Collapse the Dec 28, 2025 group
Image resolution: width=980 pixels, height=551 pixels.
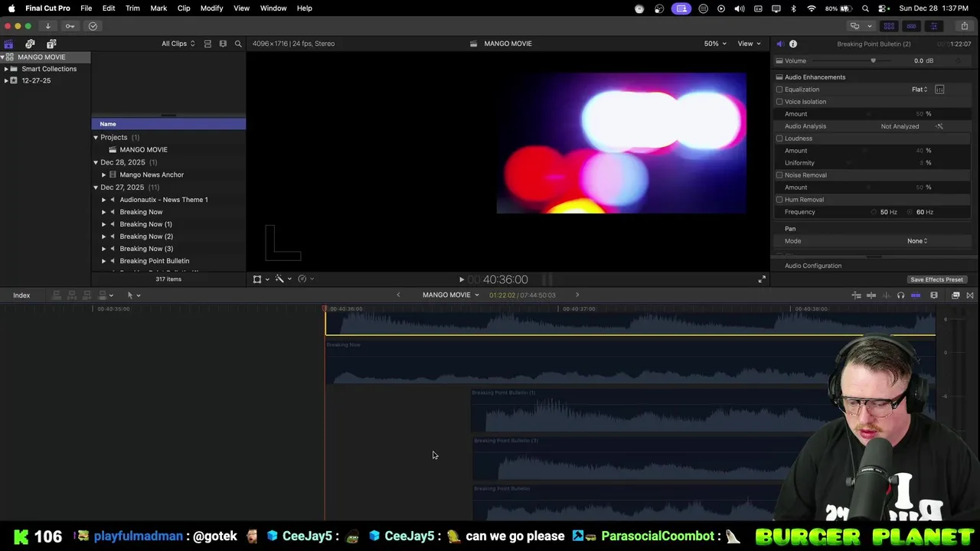click(x=96, y=162)
